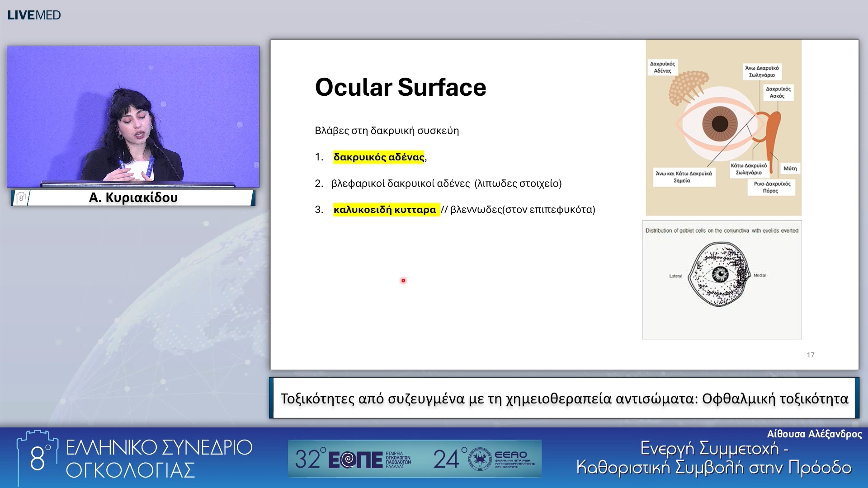Image resolution: width=868 pixels, height=488 pixels.
Task: Click the speaker name Α. Κυριακίδου
Action: coord(133,197)
